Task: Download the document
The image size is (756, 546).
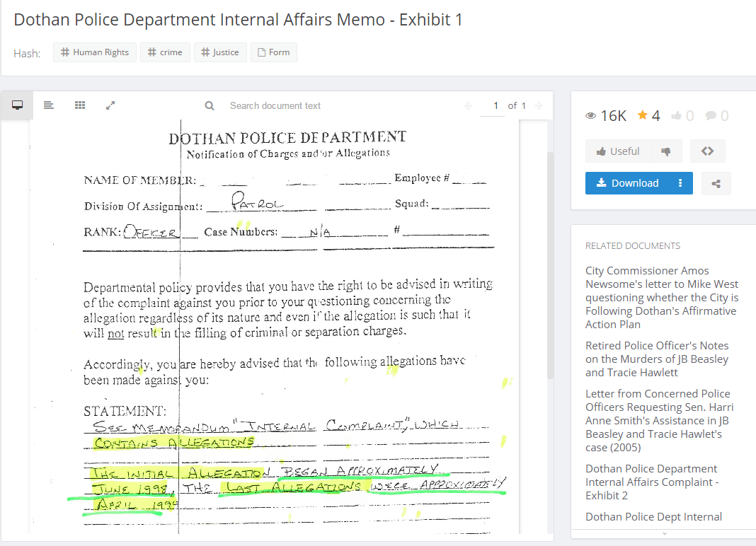Action: pos(627,183)
